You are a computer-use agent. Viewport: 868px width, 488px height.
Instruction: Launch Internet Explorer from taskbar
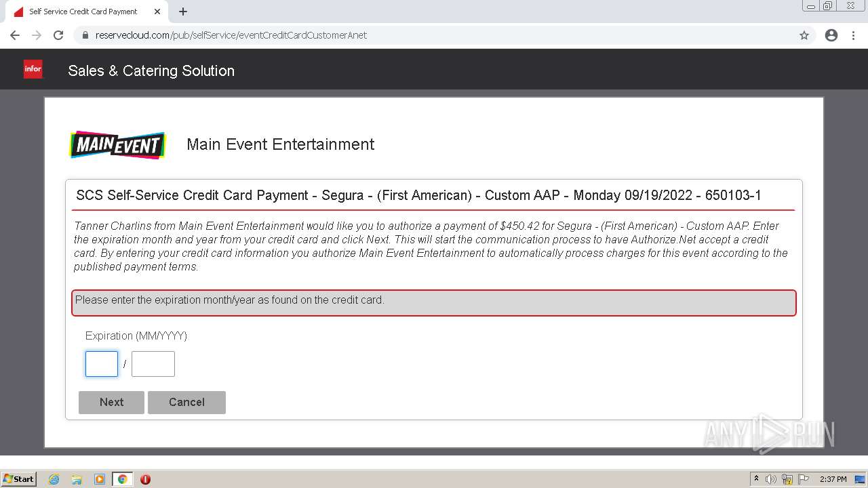[54, 479]
